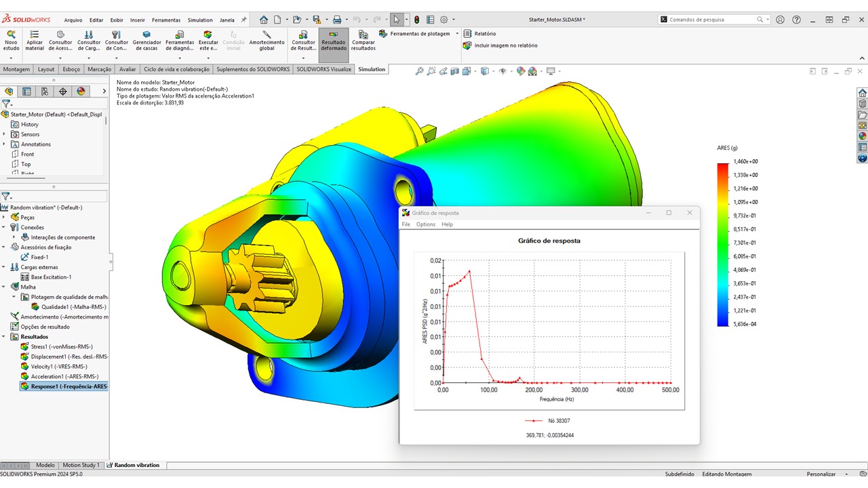Image resolution: width=868 pixels, height=488 pixels.
Task: Open Help menu in Gráfico de resposta window
Action: 447,224
